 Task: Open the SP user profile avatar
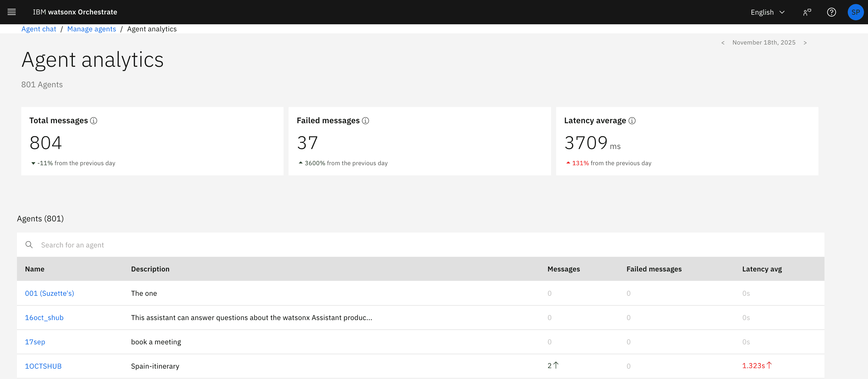(x=855, y=12)
